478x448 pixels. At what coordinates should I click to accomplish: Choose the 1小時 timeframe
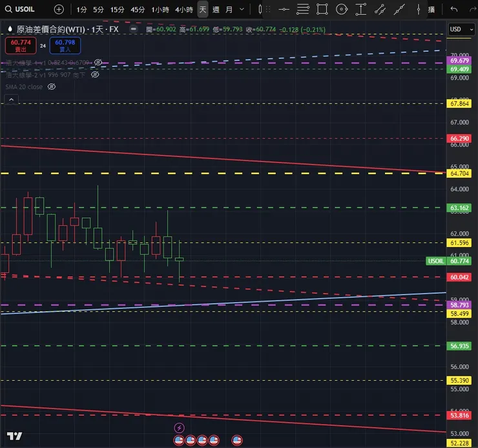point(160,10)
